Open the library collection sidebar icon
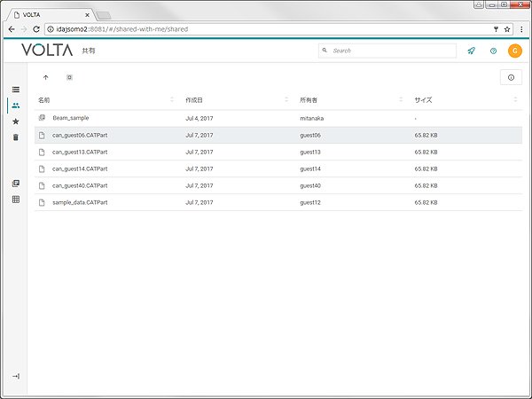The width and height of the screenshot is (532, 399). pos(16,184)
